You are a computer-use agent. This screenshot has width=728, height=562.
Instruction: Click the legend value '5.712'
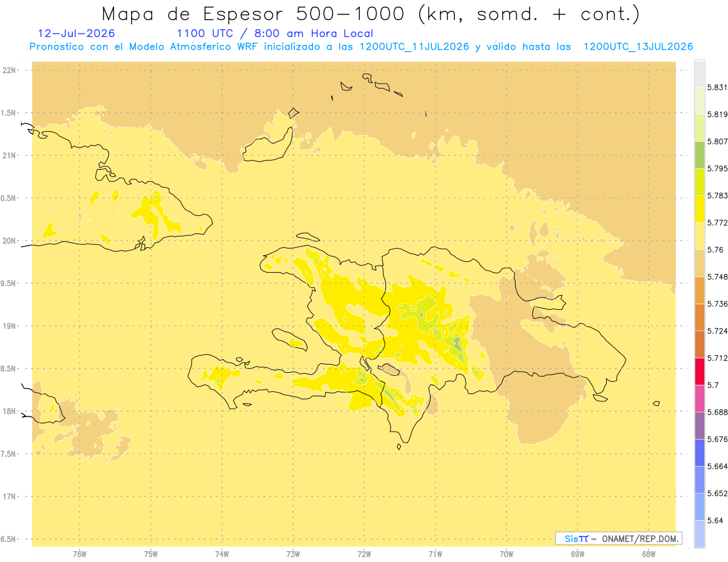[x=718, y=358]
